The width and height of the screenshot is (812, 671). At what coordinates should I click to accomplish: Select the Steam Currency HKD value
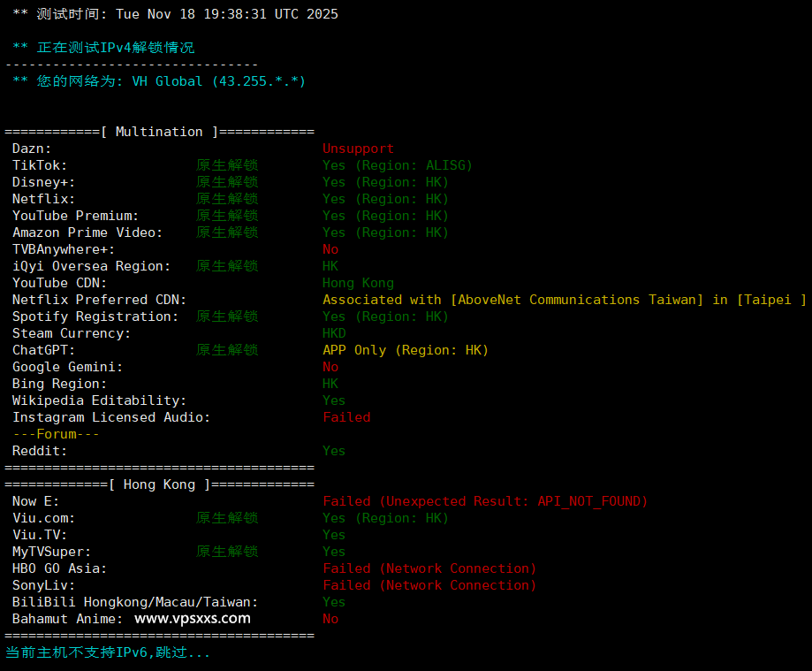pyautogui.click(x=334, y=333)
